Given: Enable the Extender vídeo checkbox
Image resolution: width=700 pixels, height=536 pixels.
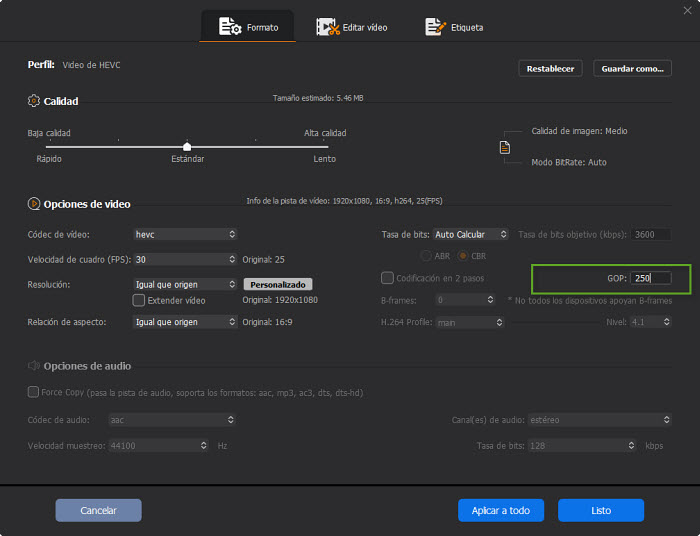Looking at the screenshot, I should 139,300.
